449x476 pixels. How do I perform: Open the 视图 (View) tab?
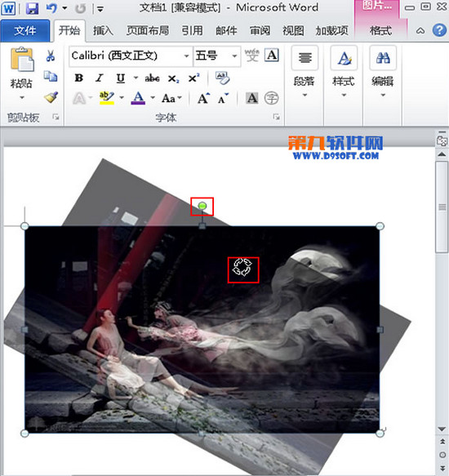(293, 31)
